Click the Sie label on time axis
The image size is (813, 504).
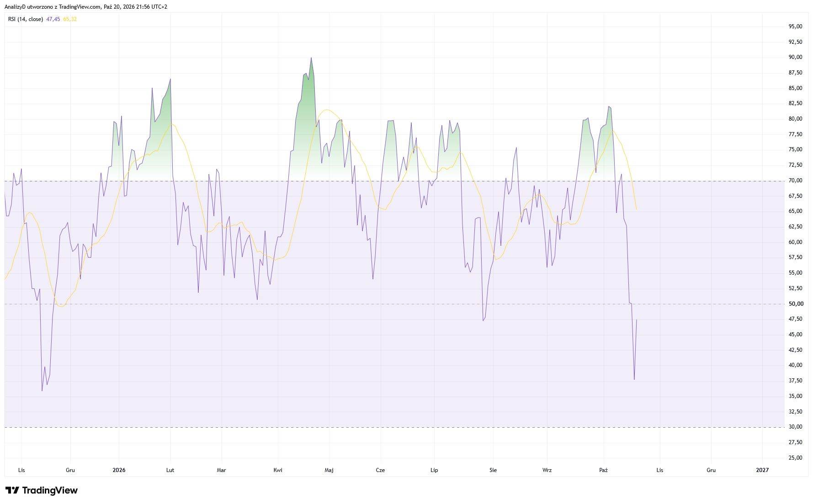[493, 470]
